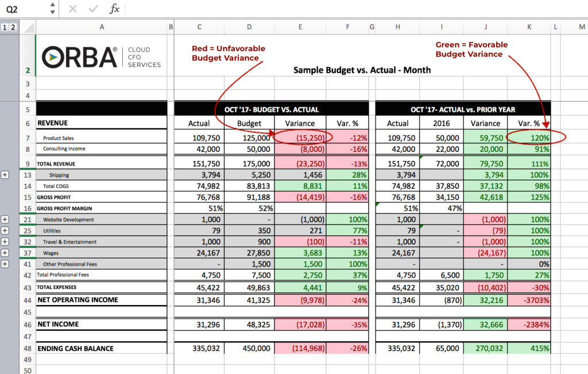Screen dimensions: 588x374
Task: Show all detail with the outline level 2 button
Action: tap(14, 26)
